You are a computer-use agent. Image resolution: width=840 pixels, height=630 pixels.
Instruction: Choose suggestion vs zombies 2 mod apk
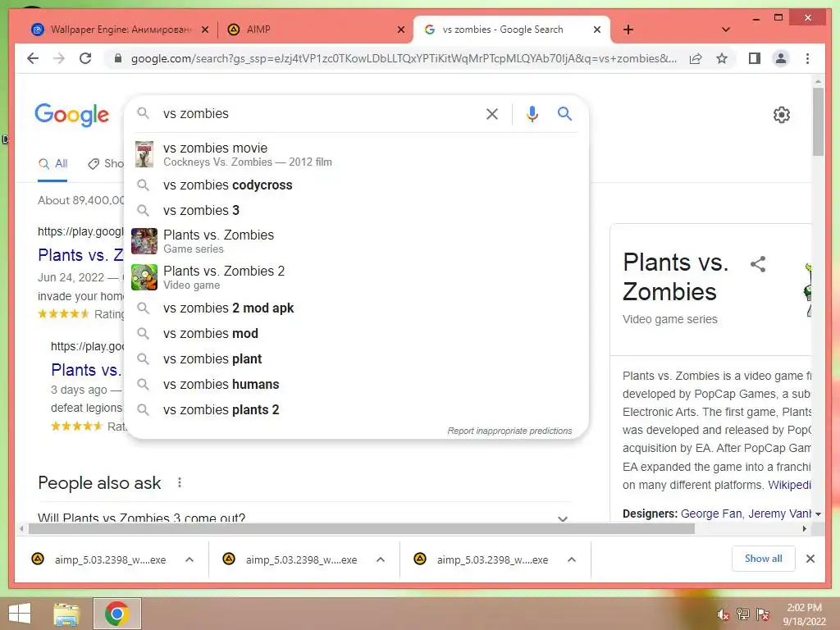coord(356,308)
